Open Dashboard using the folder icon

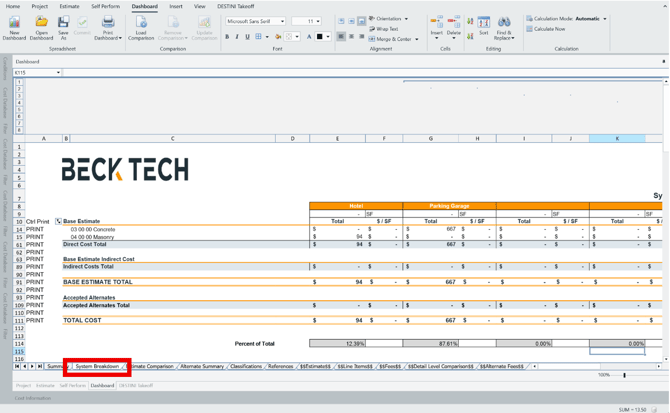point(41,23)
